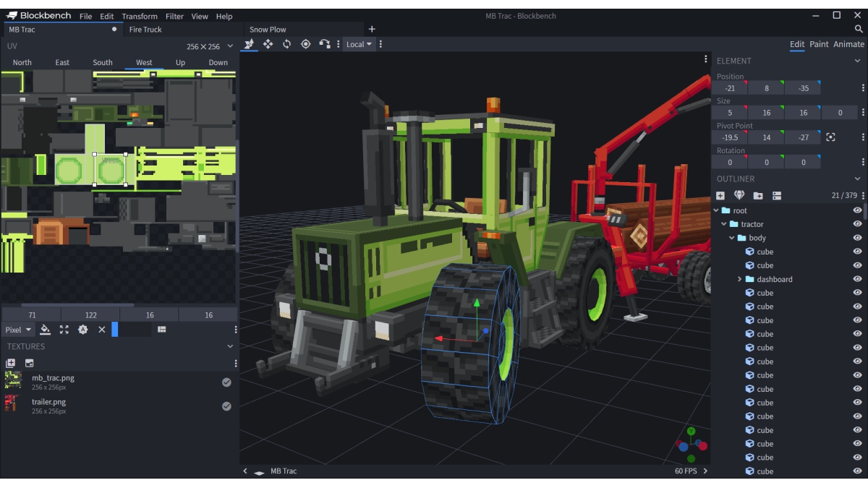Expand the dashboard folder in the Outliner
The width and height of the screenshot is (868, 488).
(x=739, y=279)
